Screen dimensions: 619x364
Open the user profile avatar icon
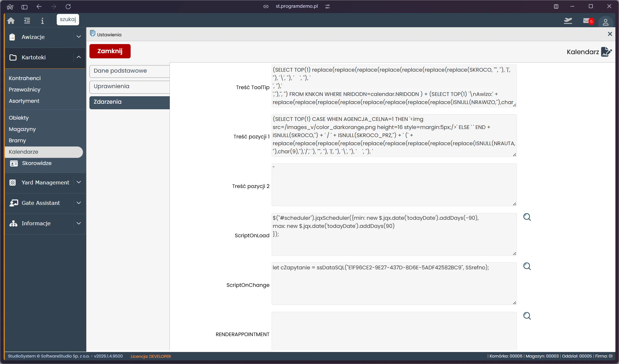tap(605, 22)
